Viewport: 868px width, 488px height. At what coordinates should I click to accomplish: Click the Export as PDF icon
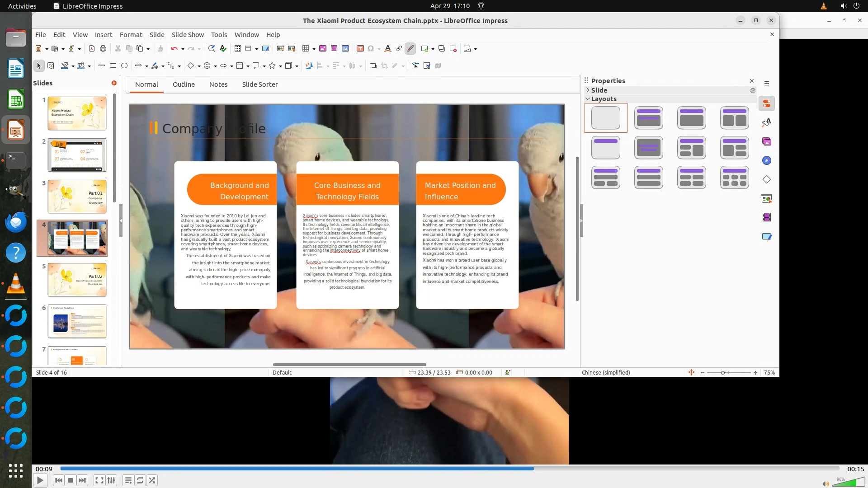coord(92,49)
